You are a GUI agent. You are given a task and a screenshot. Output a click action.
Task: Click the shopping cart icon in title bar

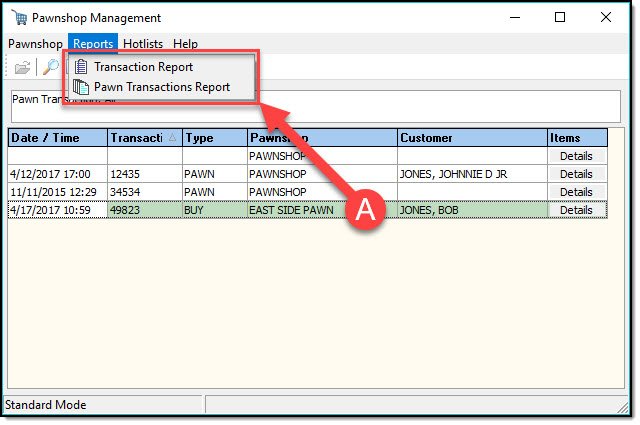pyautogui.click(x=17, y=18)
